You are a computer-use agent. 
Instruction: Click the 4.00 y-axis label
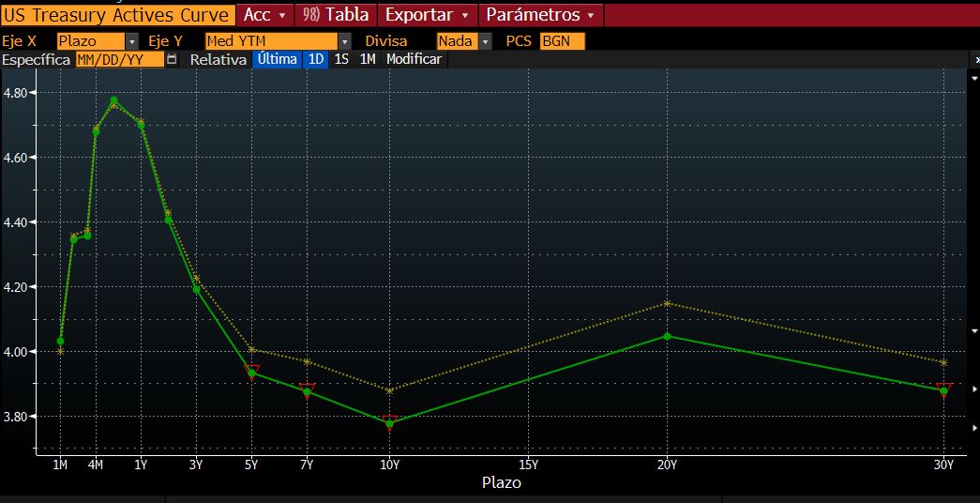(16, 352)
